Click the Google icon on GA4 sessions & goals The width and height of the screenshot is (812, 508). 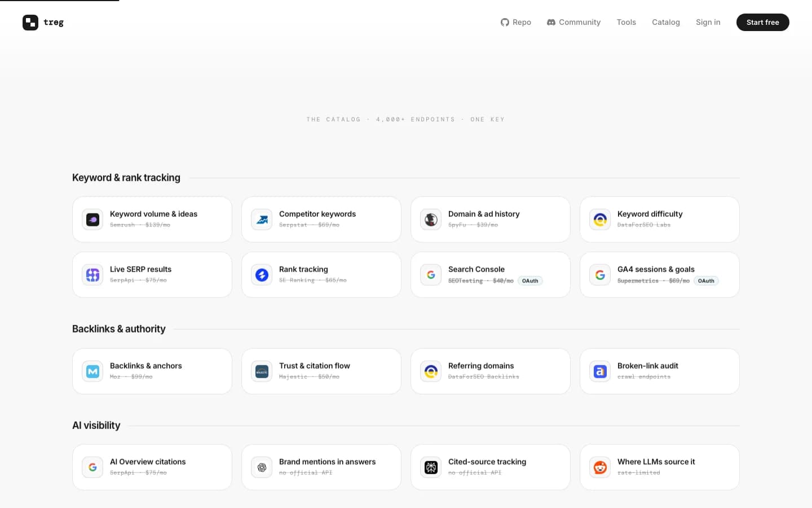pyautogui.click(x=600, y=275)
